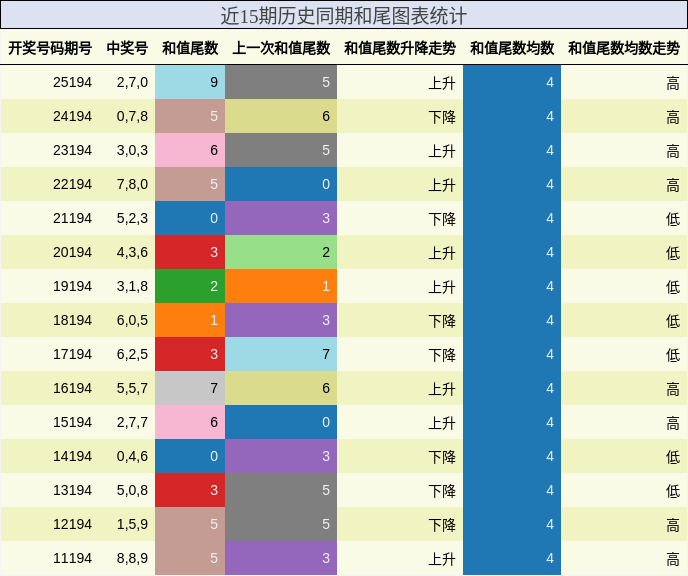The width and height of the screenshot is (688, 576).
Task: Click winning numbers 3,1,8
Action: 132,286
